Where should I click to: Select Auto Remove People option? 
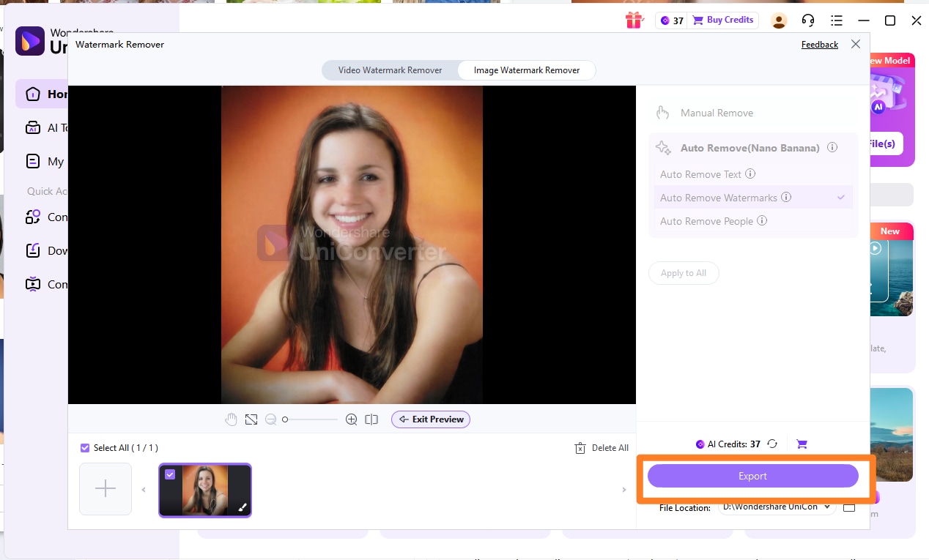tap(753, 221)
